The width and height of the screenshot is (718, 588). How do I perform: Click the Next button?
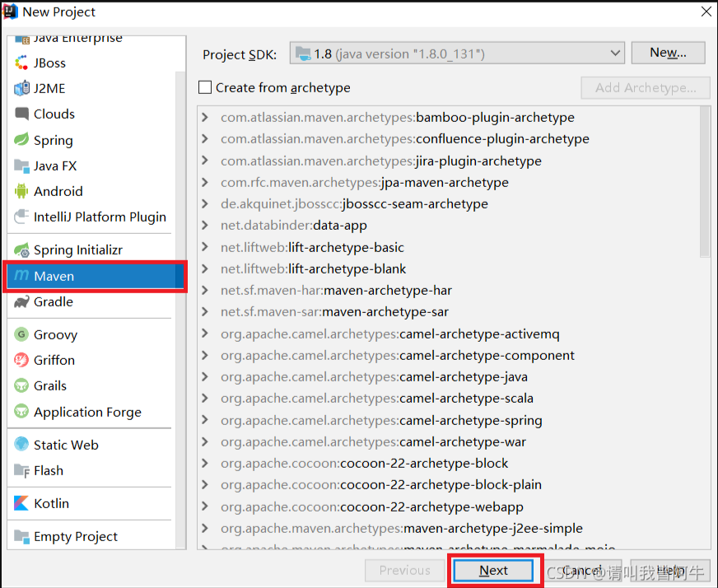pyautogui.click(x=494, y=571)
